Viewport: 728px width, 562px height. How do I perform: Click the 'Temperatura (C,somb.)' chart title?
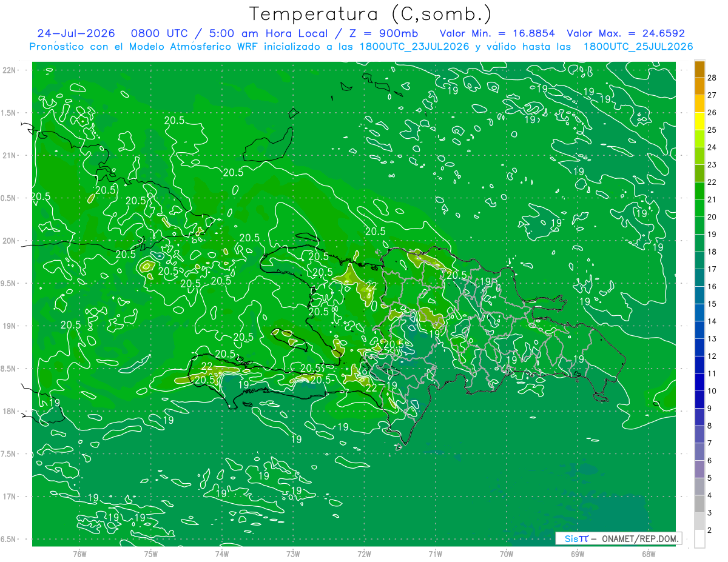(371, 14)
